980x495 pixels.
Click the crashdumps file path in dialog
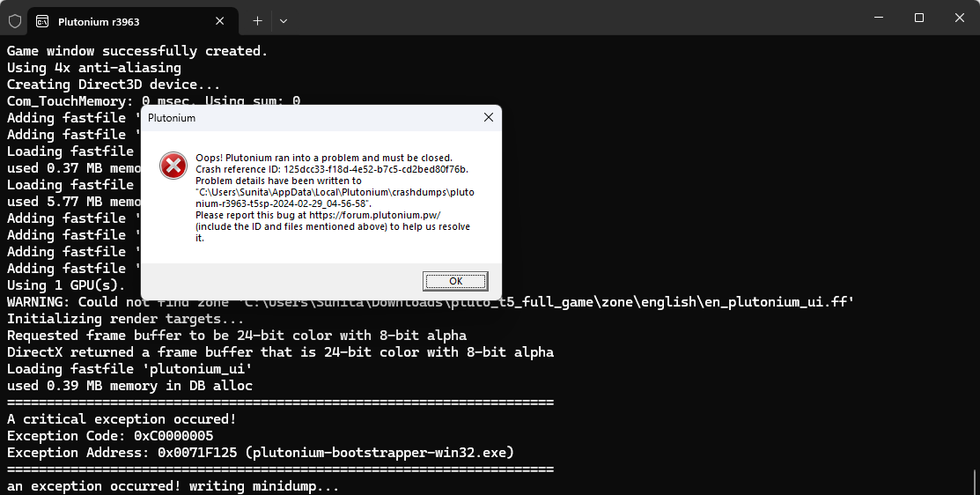tap(335, 198)
